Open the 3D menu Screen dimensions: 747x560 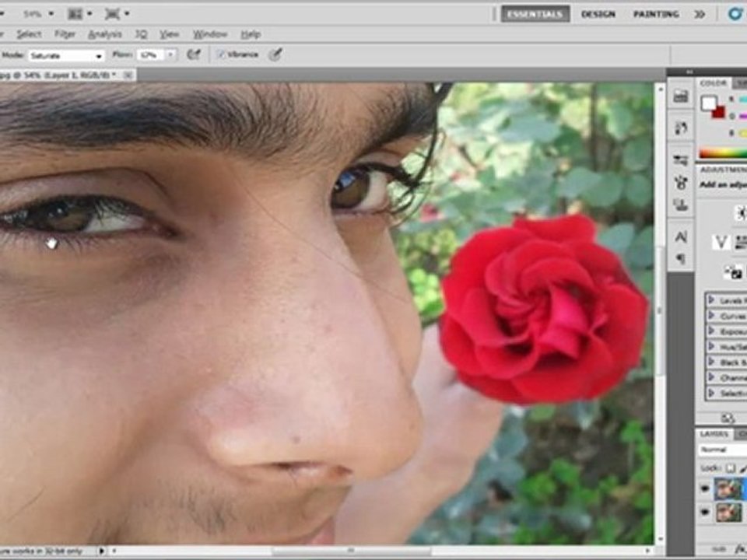point(141,34)
